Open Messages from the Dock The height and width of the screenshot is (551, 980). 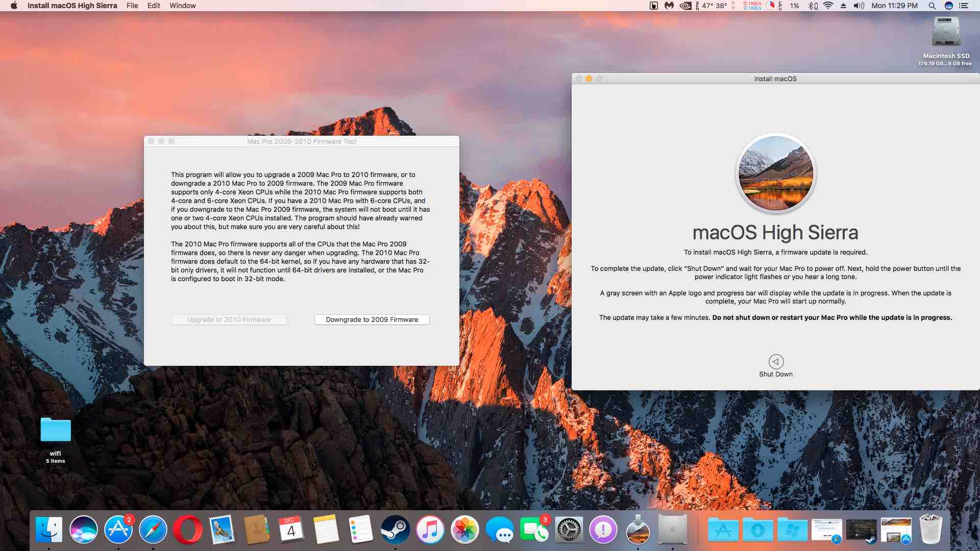tap(500, 530)
